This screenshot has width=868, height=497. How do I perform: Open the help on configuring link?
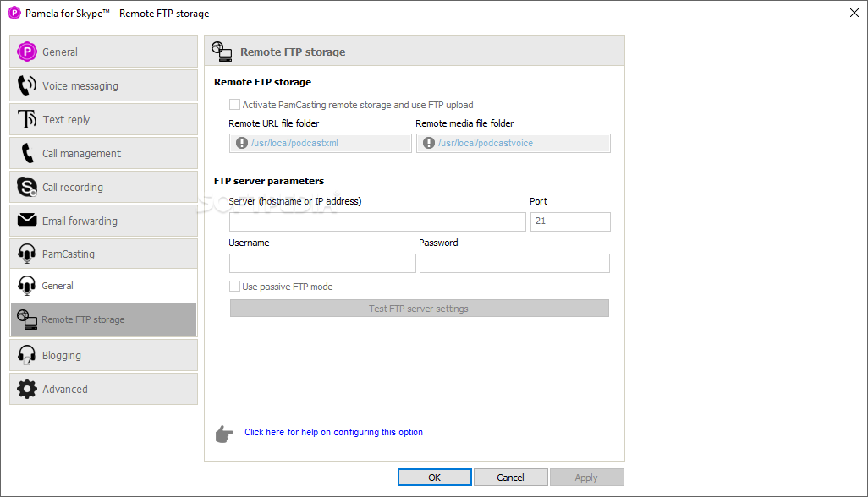334,432
